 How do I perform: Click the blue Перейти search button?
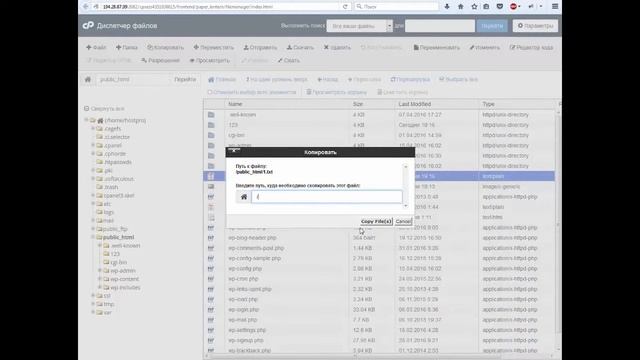(492, 26)
